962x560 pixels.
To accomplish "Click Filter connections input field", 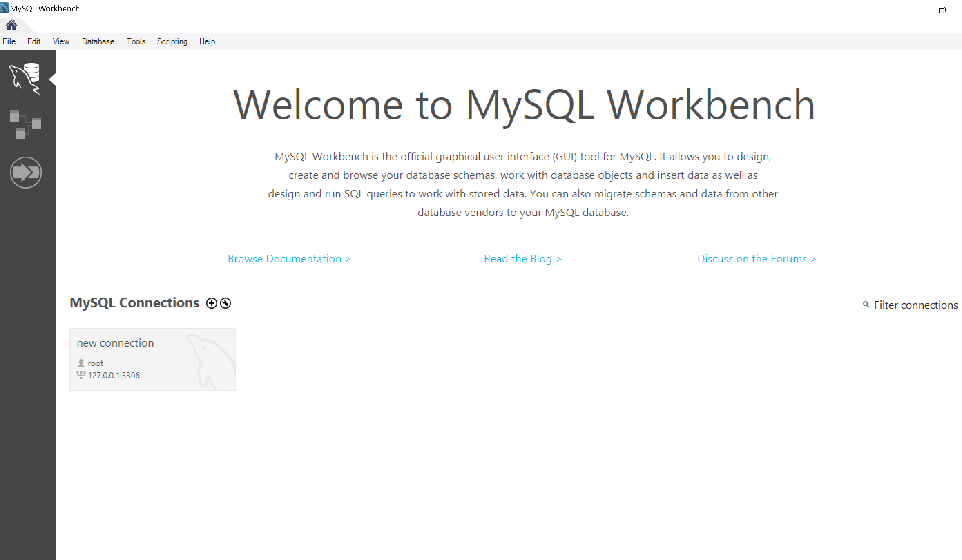I will 915,305.
